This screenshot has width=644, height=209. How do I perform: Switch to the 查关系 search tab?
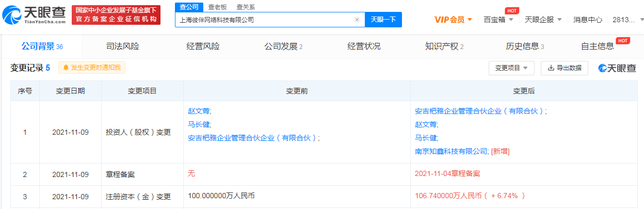pos(246,7)
